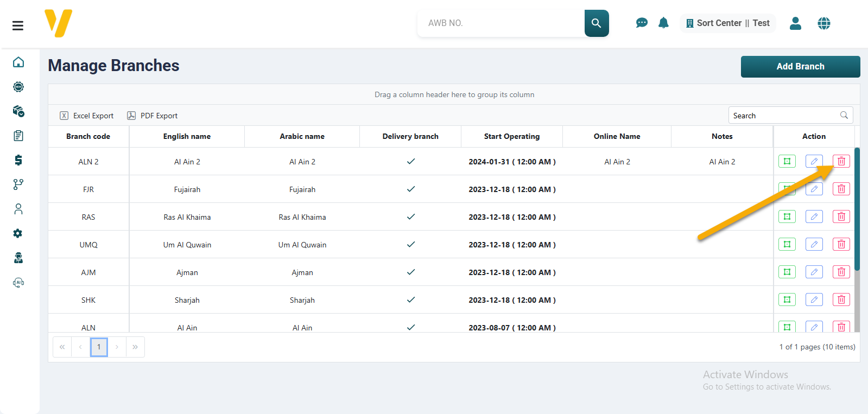The image size is (868, 414).
Task: Open the settings gear in sidebar
Action: click(x=18, y=233)
